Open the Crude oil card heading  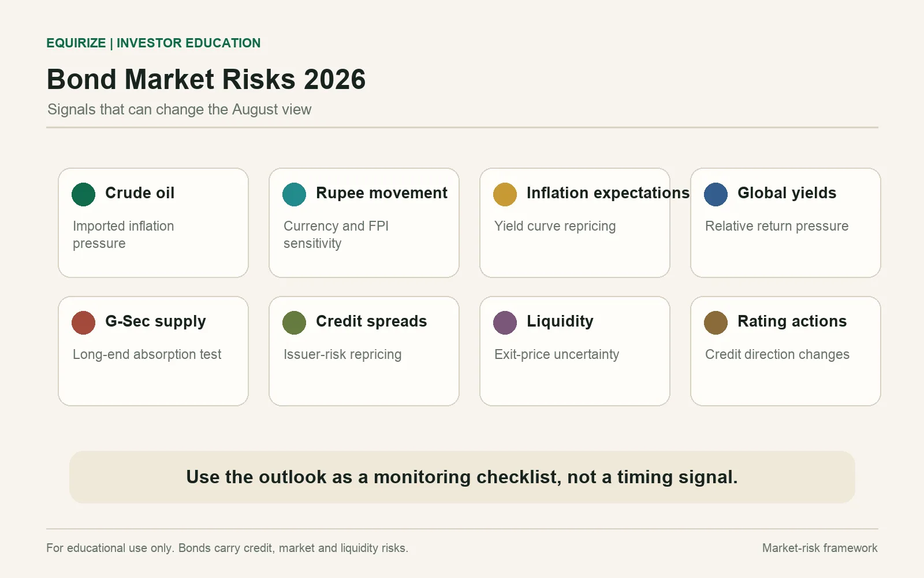[140, 193]
